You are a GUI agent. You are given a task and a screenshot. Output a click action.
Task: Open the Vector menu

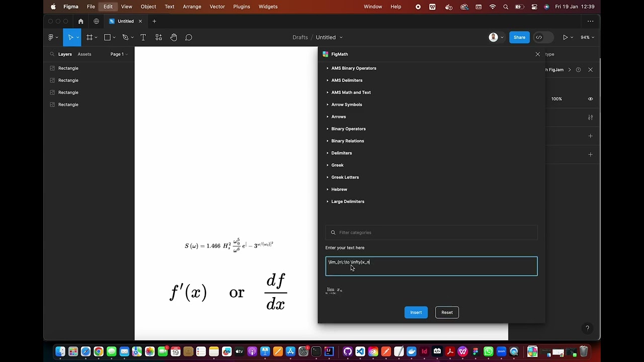tap(217, 7)
